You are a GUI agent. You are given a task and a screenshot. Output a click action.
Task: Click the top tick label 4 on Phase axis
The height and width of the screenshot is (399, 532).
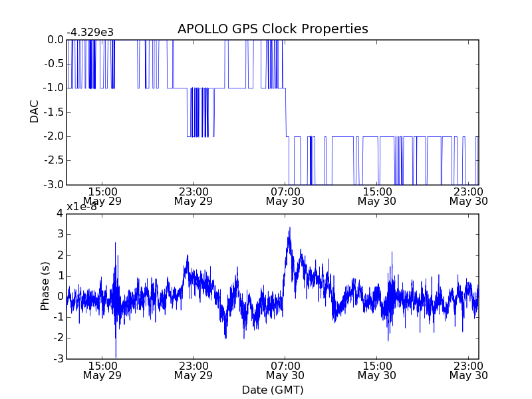point(60,213)
